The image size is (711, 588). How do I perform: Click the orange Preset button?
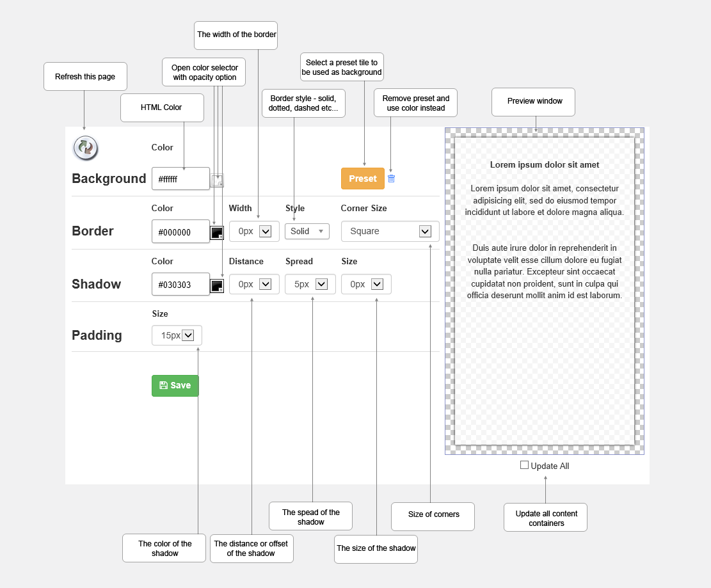pyautogui.click(x=363, y=179)
